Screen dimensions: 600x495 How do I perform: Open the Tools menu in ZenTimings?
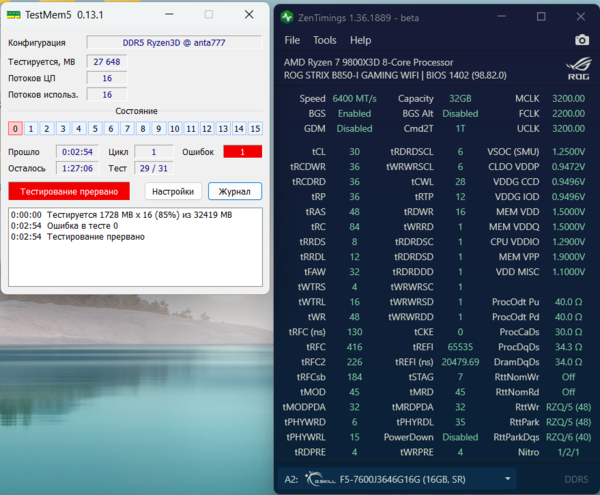[324, 40]
